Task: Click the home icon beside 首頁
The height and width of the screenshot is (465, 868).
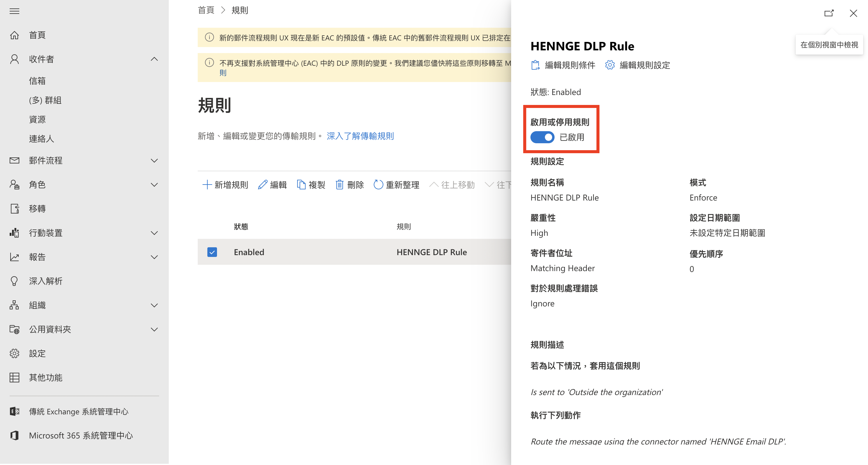Action: click(14, 35)
